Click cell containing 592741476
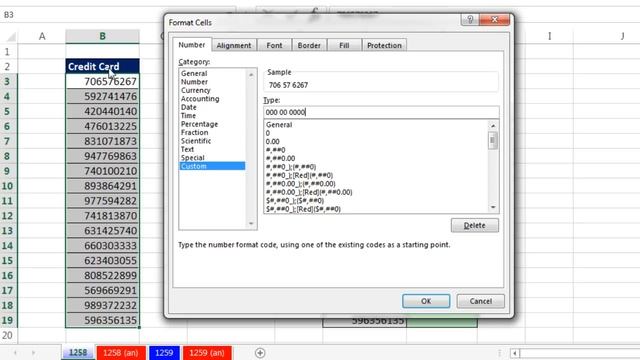 (x=102, y=96)
